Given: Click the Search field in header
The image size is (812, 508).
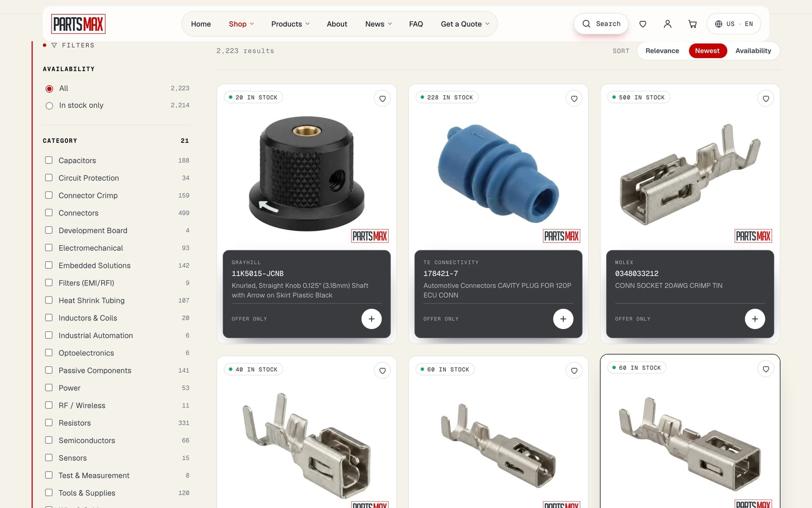Looking at the screenshot, I should (601, 24).
